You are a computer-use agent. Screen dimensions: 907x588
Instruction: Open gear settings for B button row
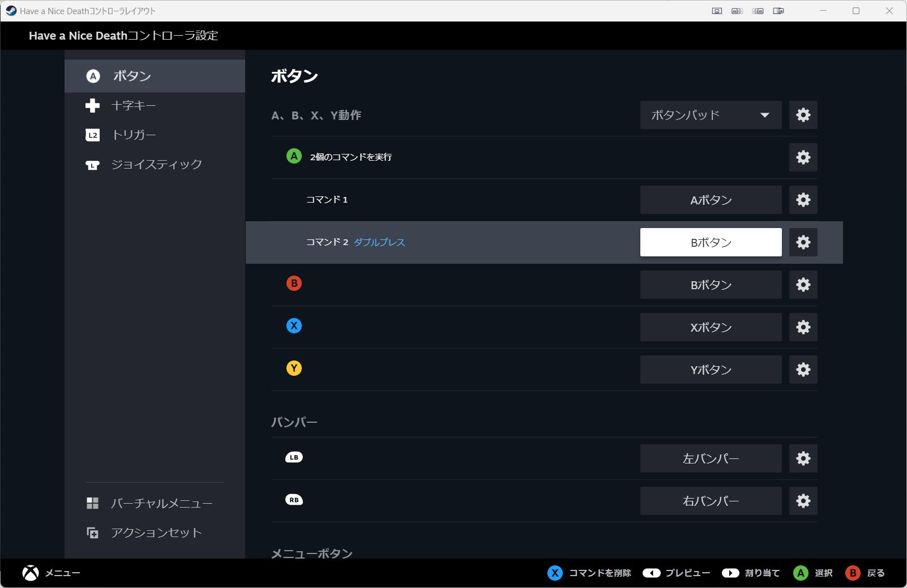(x=803, y=285)
